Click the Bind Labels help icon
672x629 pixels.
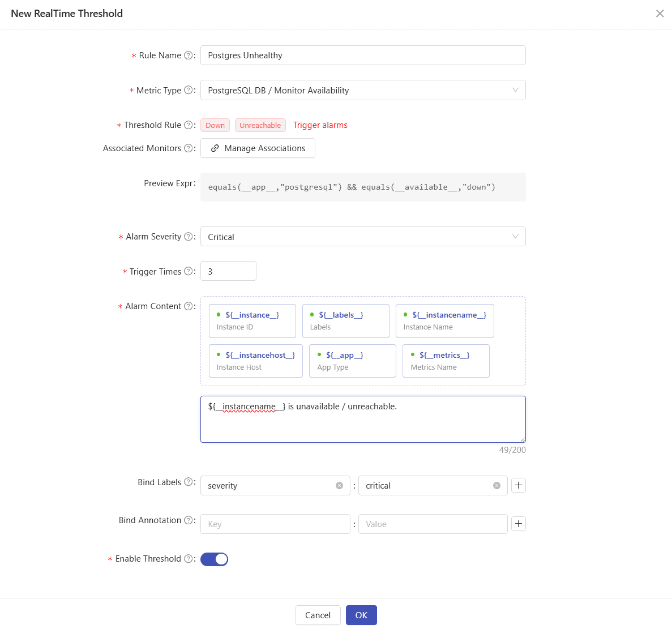pos(188,482)
